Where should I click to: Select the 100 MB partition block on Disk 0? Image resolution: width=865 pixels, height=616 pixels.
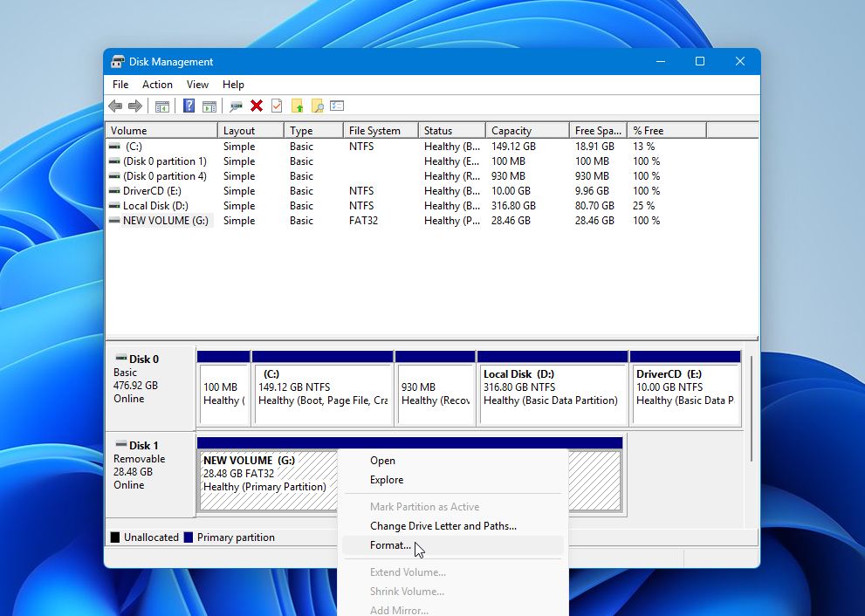223,388
